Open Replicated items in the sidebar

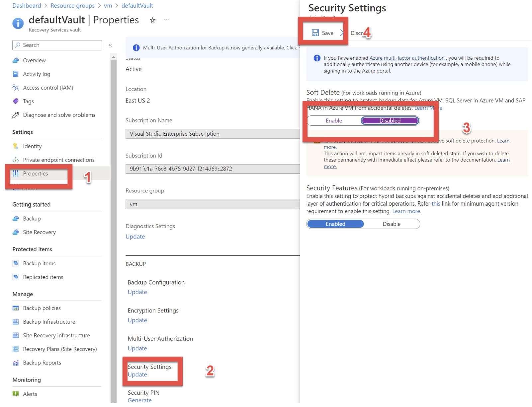tap(43, 277)
